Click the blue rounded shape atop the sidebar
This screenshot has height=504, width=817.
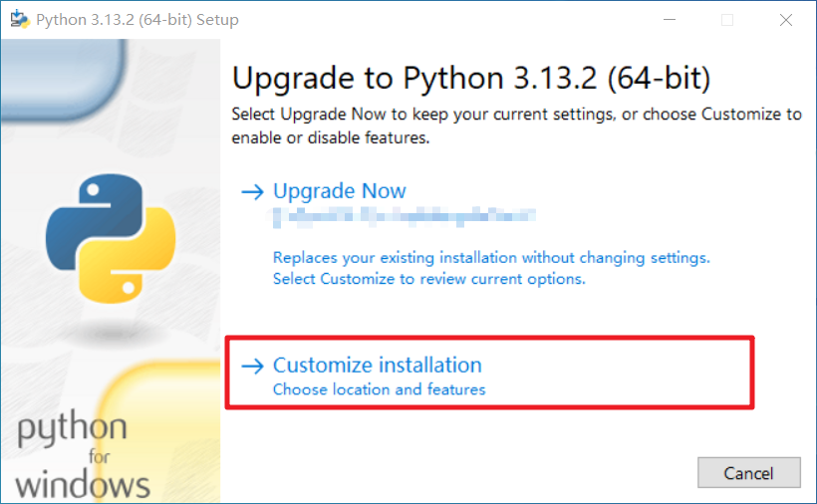[x=63, y=79]
